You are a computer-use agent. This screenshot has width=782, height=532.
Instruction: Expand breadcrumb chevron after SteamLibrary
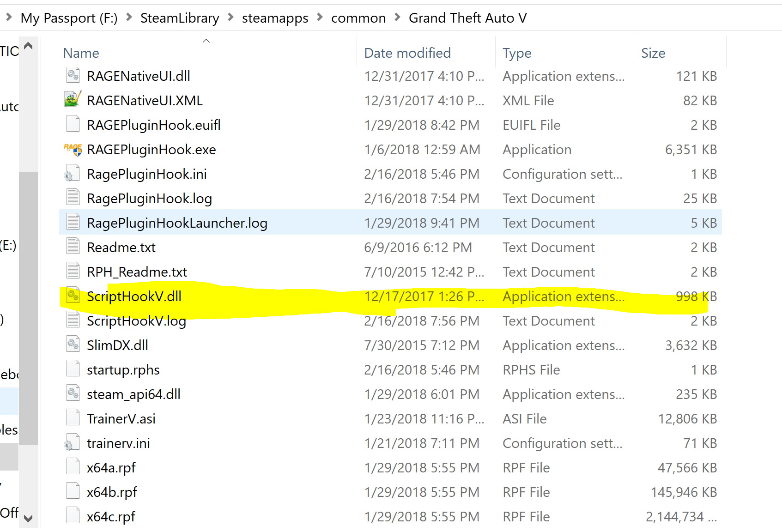point(230,18)
